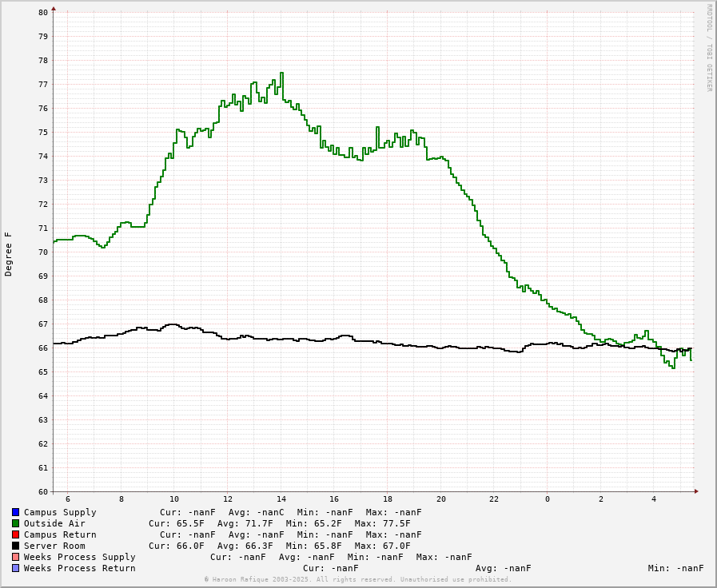
Task: Click the green peak at hour 14
Action: (x=281, y=73)
